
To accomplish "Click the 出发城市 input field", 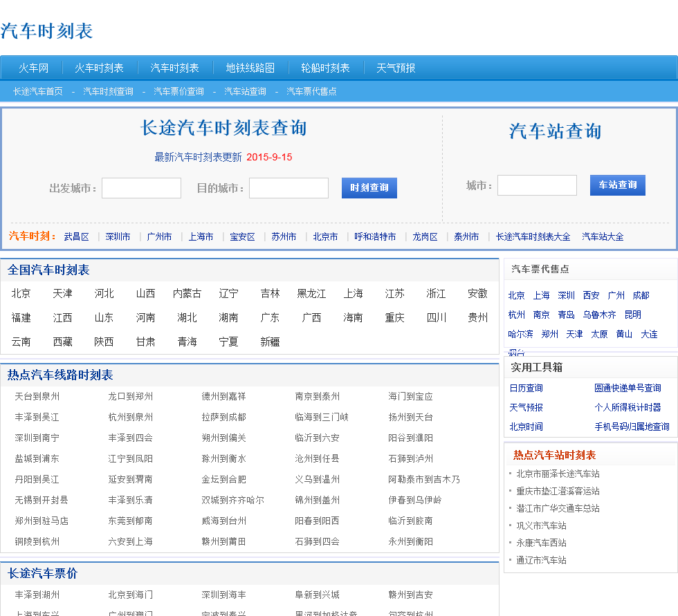I will click(x=141, y=188).
